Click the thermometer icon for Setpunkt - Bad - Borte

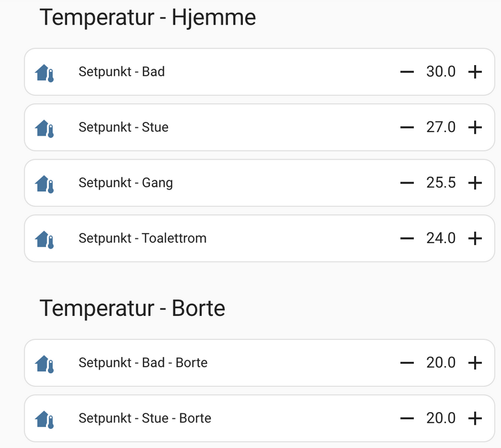pos(45,363)
